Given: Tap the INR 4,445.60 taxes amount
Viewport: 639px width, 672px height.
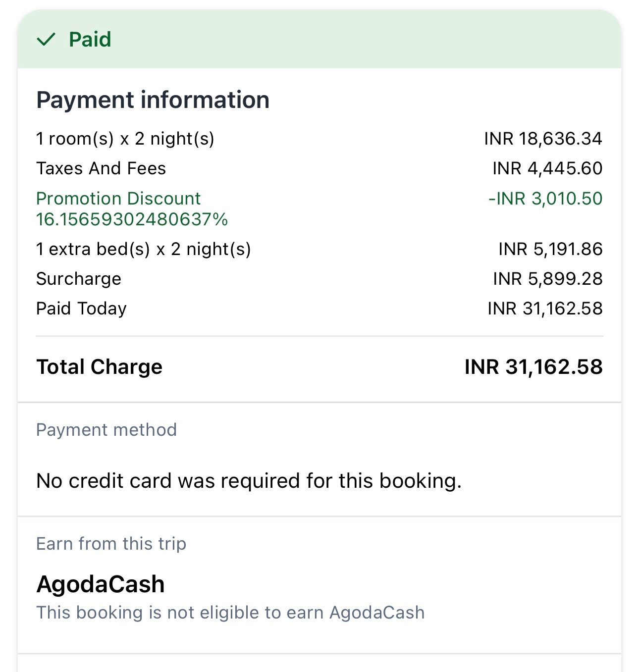Looking at the screenshot, I should [x=547, y=168].
